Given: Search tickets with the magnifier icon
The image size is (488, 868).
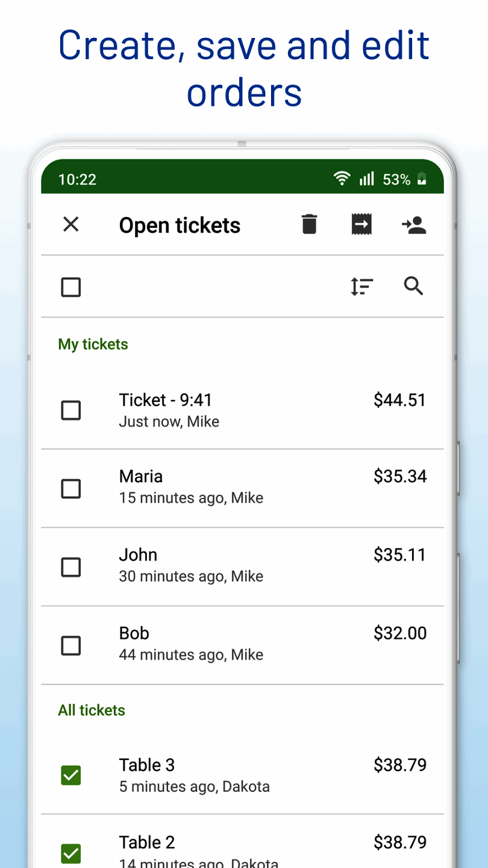Looking at the screenshot, I should tap(414, 287).
